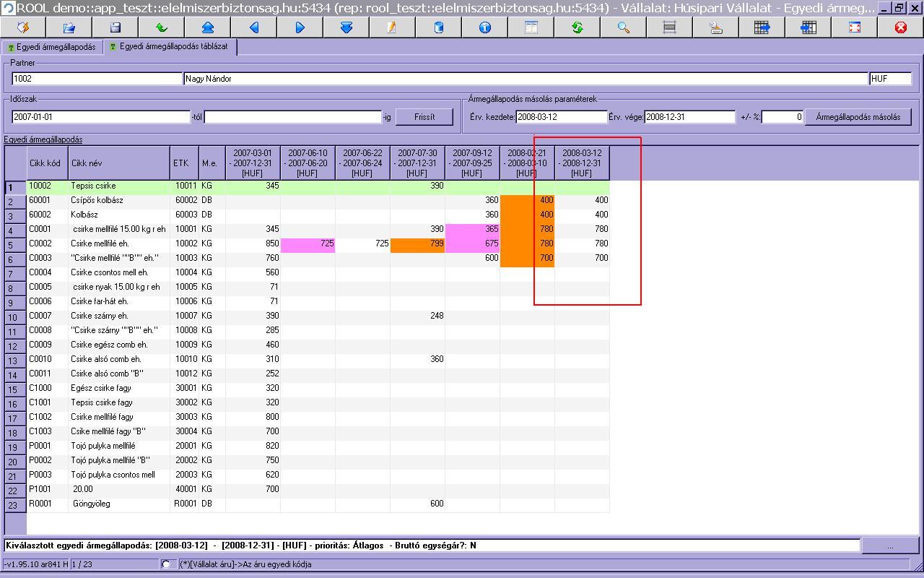
Task: Select Egyedi ármegállapodás táblázat tab
Action: coord(172,47)
